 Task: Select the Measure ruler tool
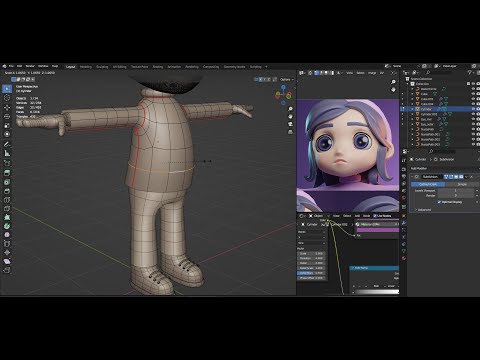7,153
